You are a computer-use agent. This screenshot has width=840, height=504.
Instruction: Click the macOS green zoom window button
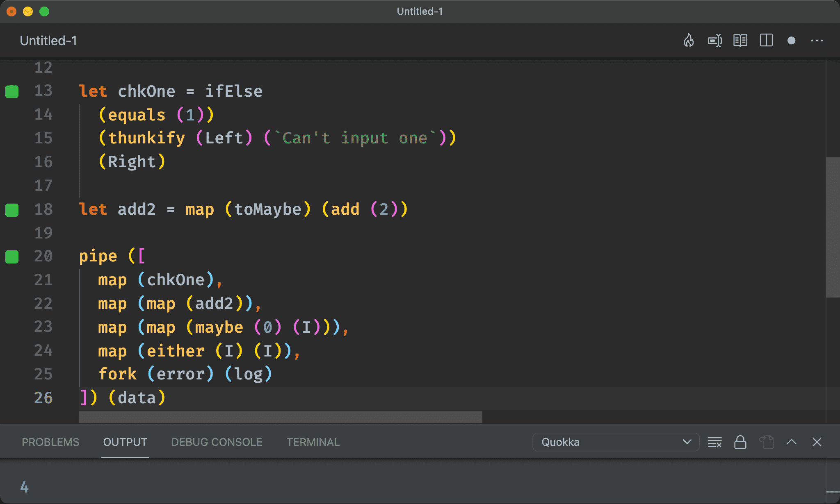click(x=44, y=11)
